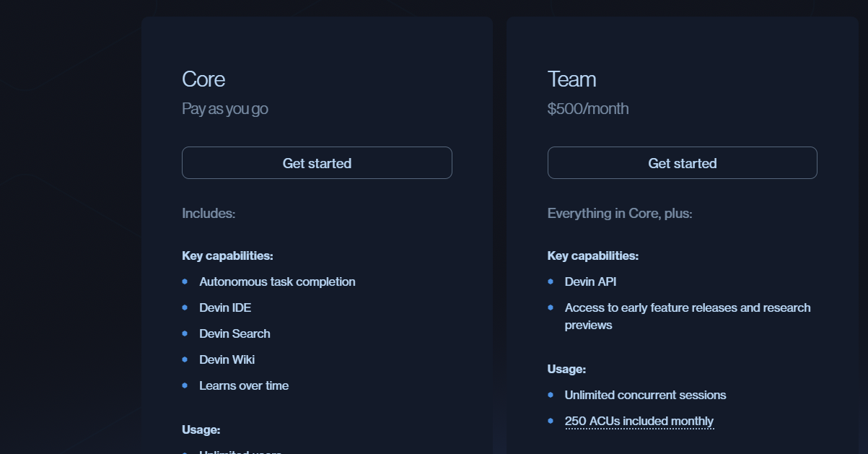868x454 pixels.
Task: Click the Team plan heading
Action: point(571,79)
